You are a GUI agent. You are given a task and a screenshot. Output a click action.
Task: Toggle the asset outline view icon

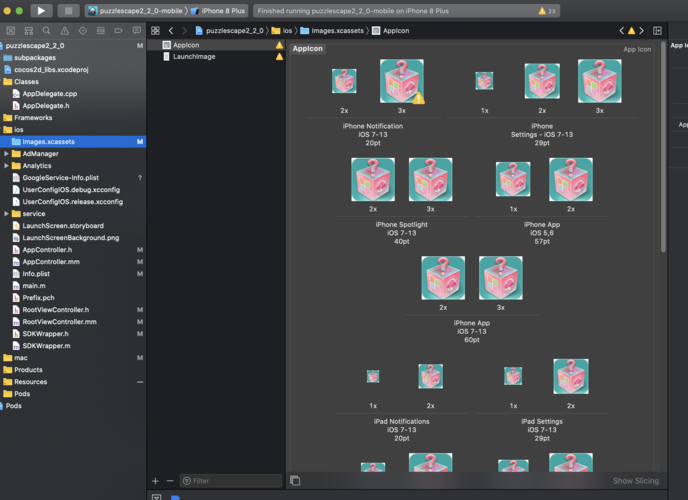(295, 481)
